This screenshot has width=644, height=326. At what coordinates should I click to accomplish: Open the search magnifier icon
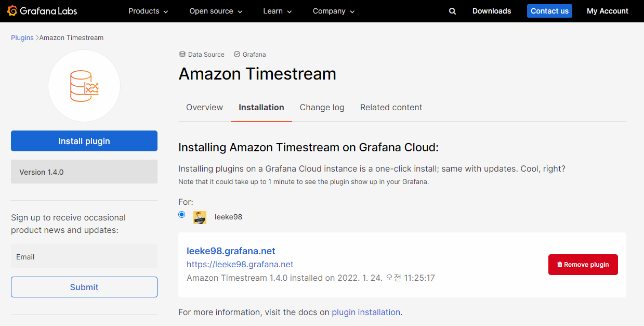pyautogui.click(x=452, y=10)
